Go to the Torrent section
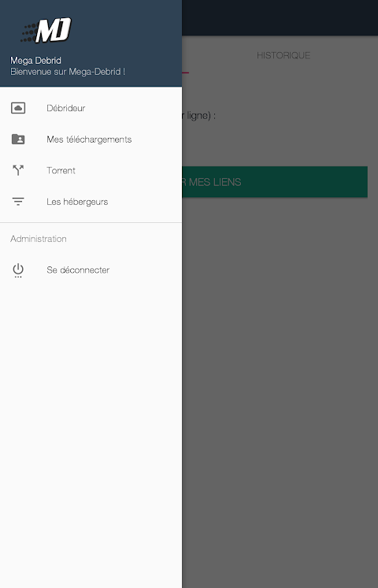Image resolution: width=378 pixels, height=588 pixels. click(x=91, y=170)
